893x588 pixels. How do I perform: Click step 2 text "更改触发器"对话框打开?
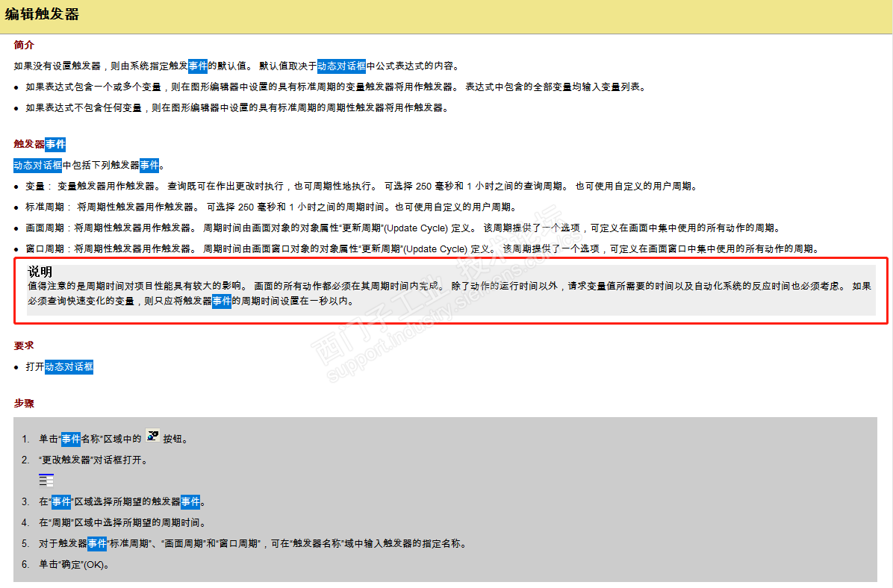click(x=93, y=460)
